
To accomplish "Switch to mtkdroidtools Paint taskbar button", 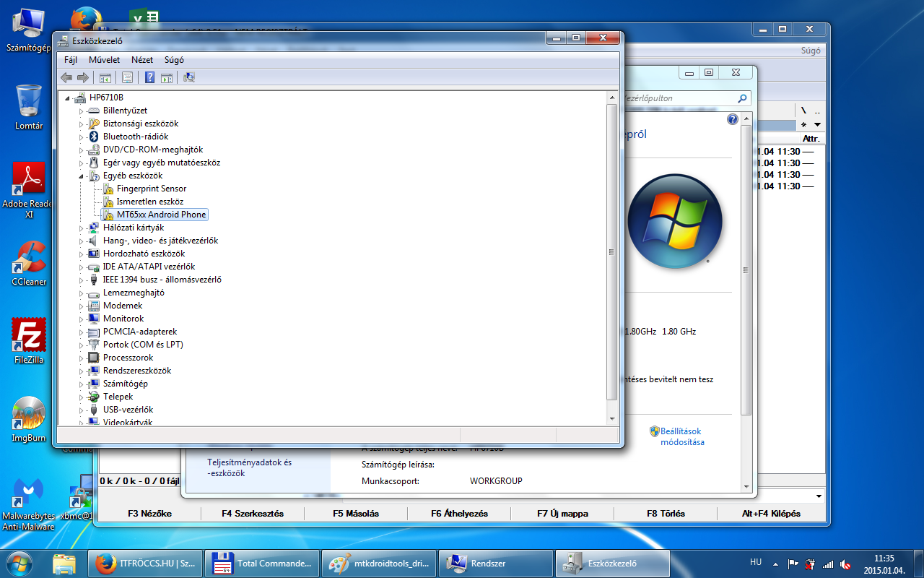I will 378,563.
